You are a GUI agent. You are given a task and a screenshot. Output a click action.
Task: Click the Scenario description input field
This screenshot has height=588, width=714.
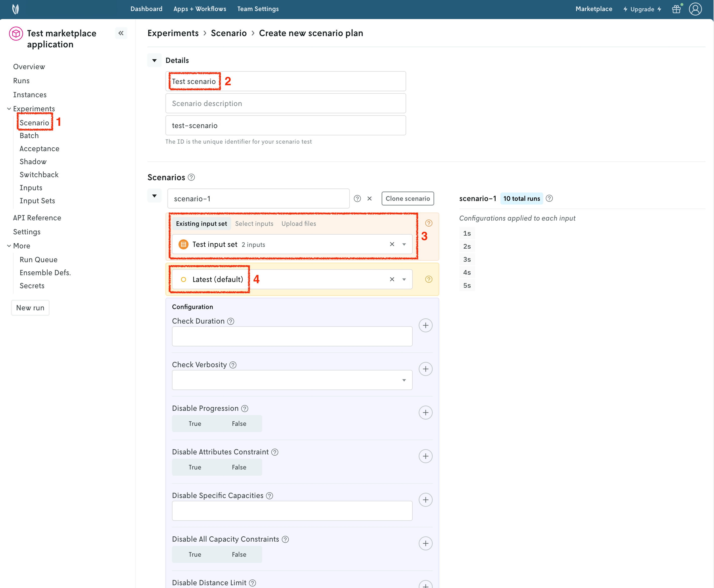click(x=286, y=104)
